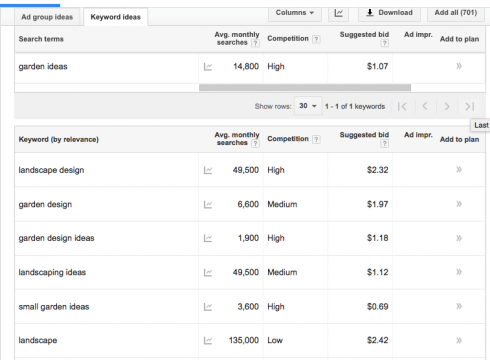The image size is (490, 360).
Task: Open help for Avg. monthly searches in Keyword table
Action: click(x=255, y=143)
